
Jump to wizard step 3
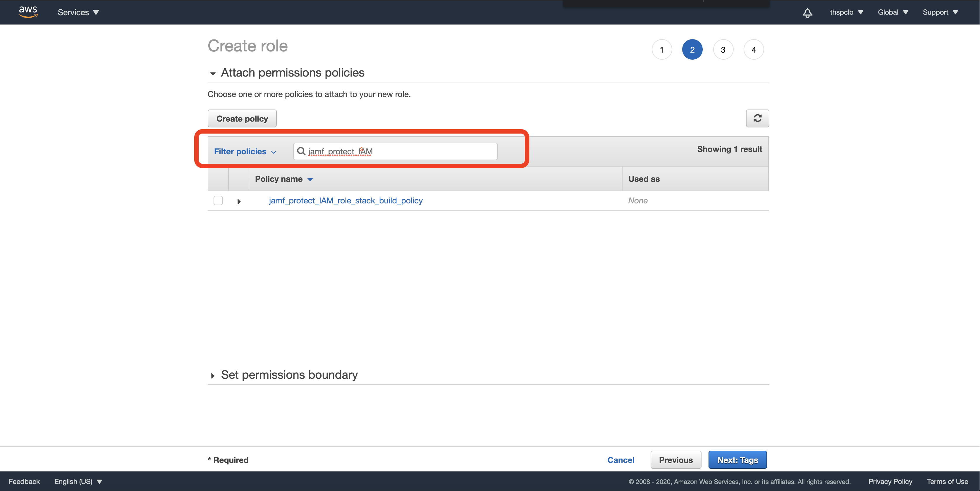pos(723,49)
